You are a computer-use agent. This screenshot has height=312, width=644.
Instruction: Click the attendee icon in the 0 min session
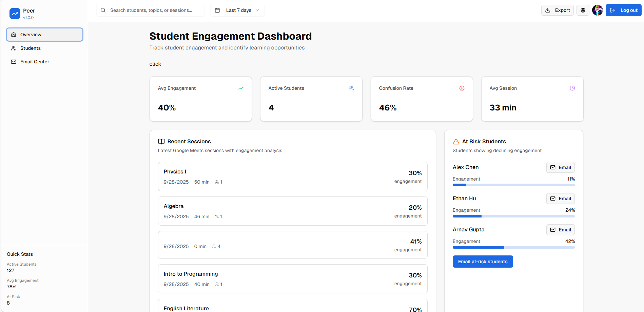(214, 246)
